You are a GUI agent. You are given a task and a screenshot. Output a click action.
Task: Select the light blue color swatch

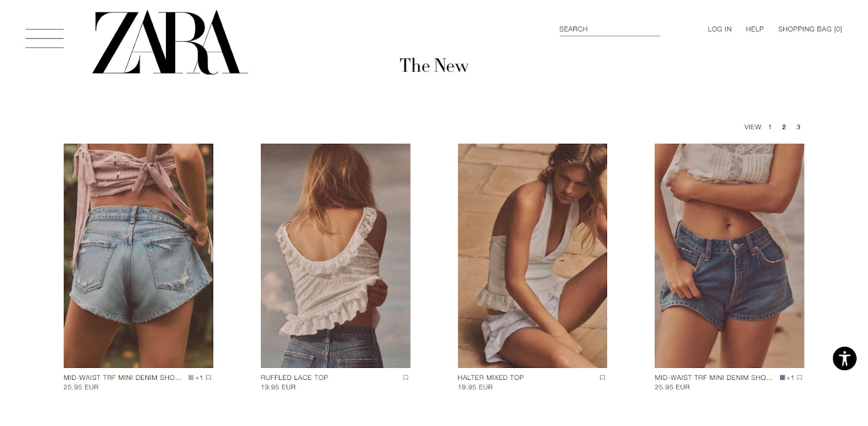click(x=191, y=378)
